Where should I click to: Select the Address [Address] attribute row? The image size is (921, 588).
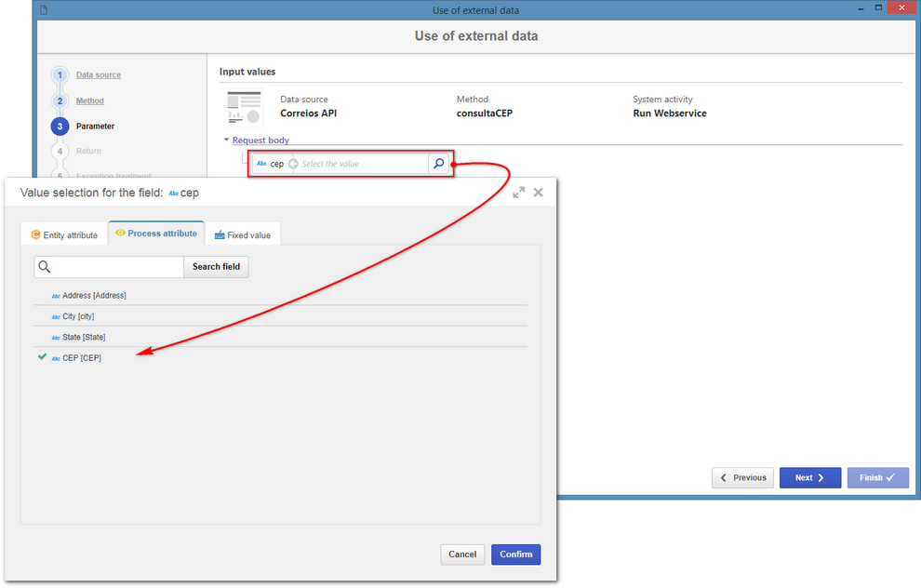pos(281,296)
